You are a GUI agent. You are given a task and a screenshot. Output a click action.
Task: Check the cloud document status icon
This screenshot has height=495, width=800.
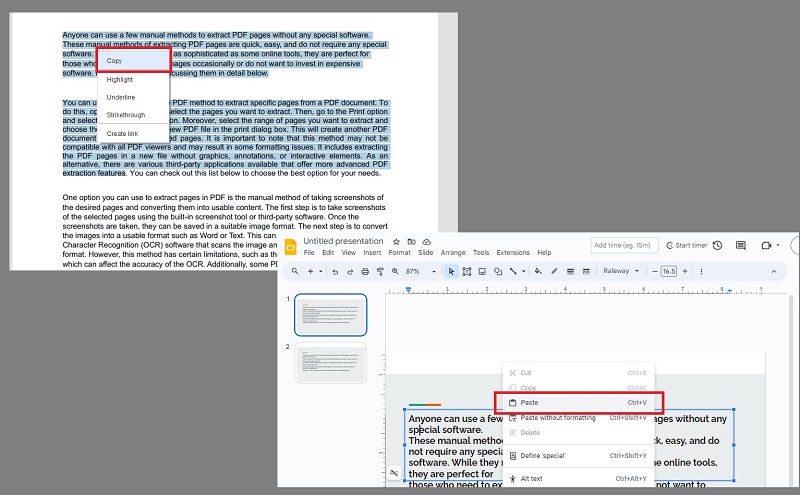coord(427,241)
